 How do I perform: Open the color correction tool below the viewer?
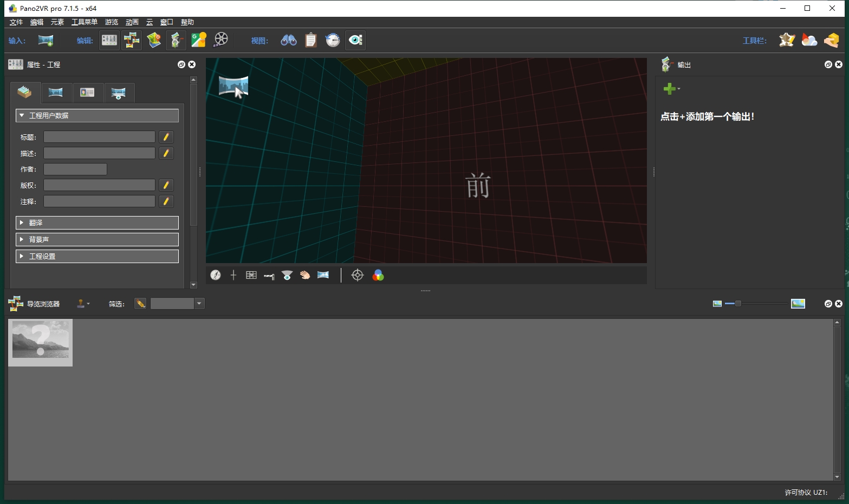coord(378,275)
